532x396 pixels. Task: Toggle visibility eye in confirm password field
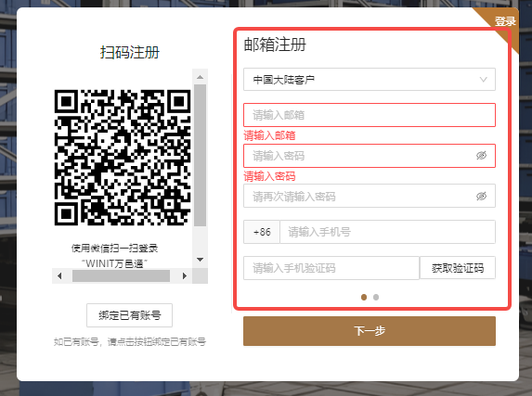pyautogui.click(x=481, y=196)
